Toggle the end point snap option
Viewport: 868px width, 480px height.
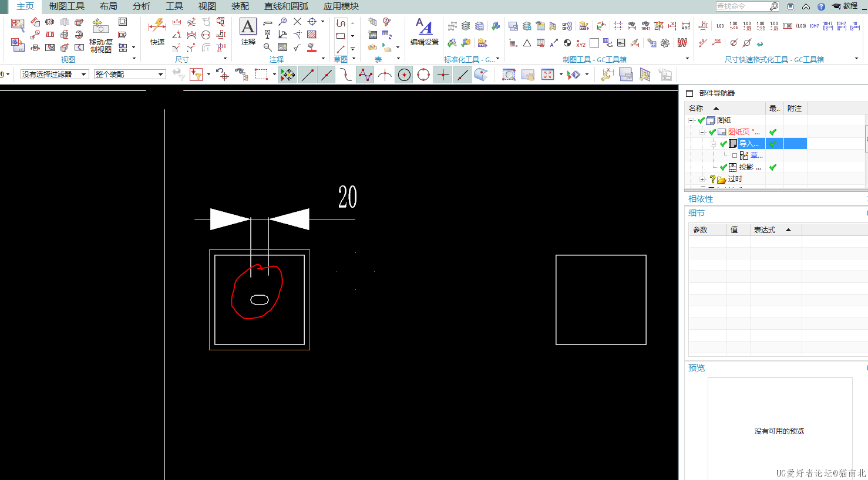(307, 75)
